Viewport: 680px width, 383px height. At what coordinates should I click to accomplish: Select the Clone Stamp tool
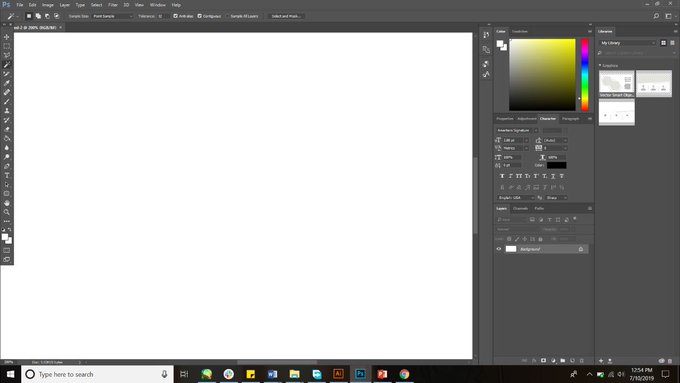(7, 111)
